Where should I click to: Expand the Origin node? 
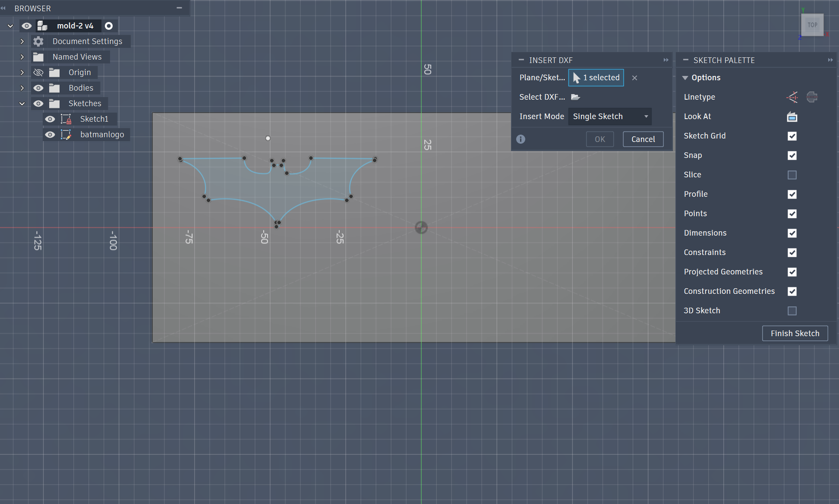22,72
